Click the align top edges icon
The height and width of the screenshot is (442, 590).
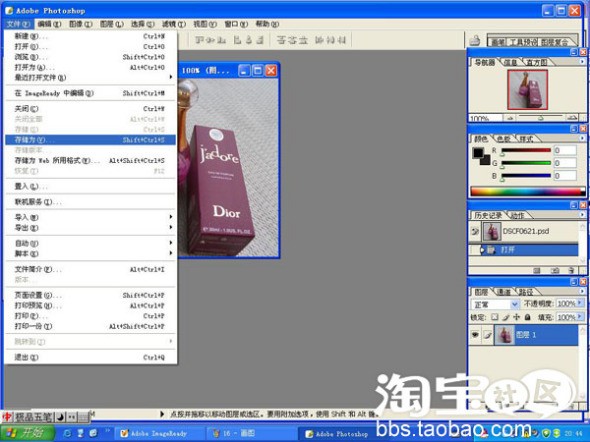[x=200, y=40]
